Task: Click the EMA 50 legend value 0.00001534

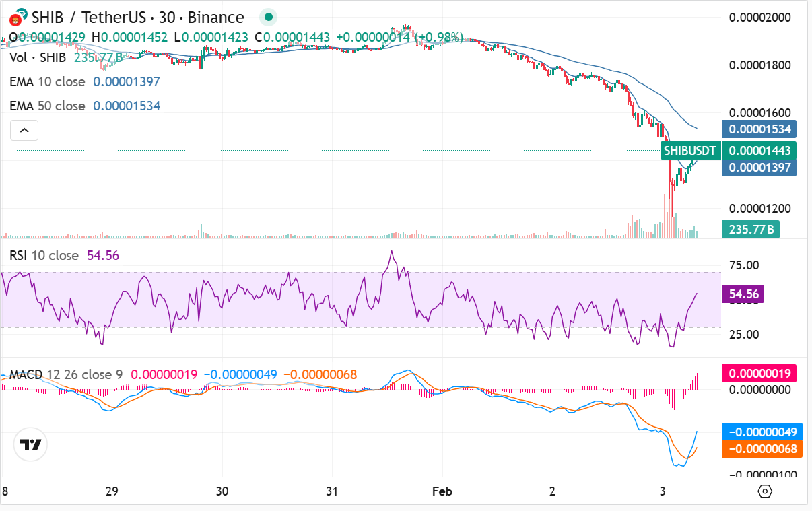Action: point(127,106)
